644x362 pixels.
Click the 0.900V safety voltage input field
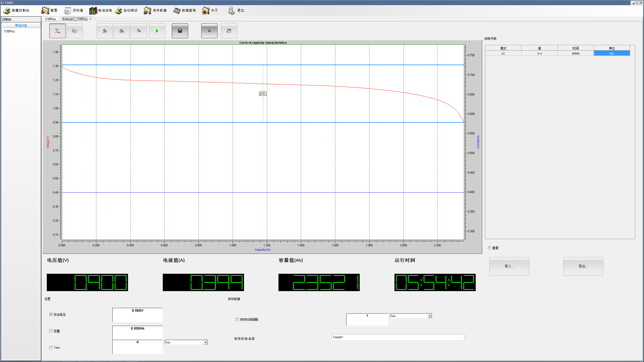138,315
